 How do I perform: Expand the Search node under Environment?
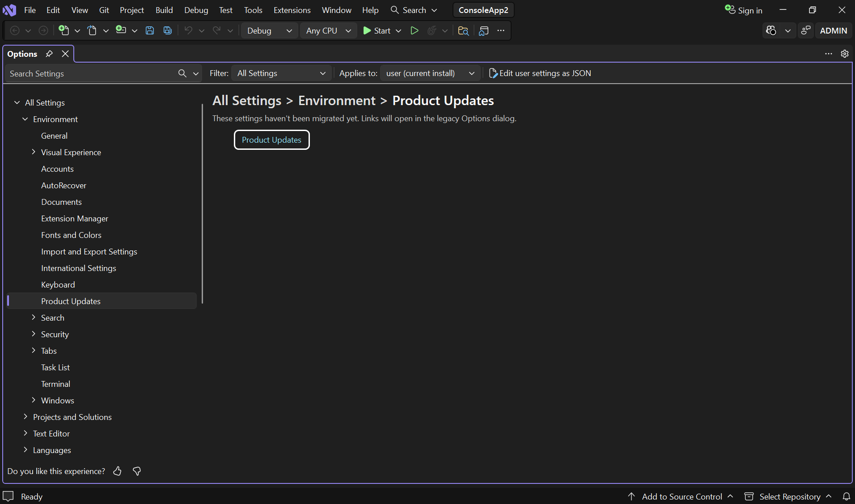point(33,318)
